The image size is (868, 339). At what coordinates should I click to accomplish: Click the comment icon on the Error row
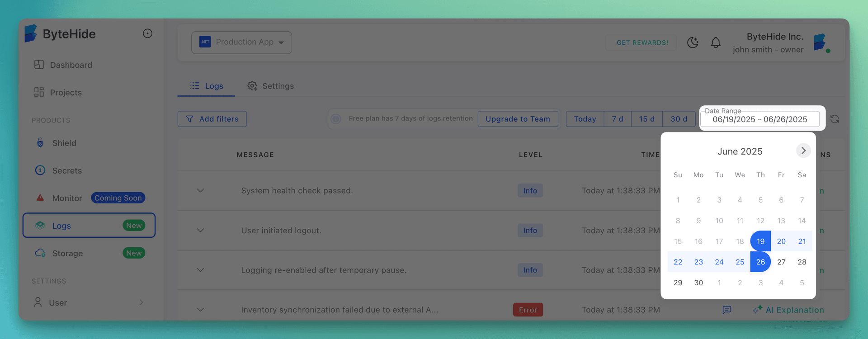[727, 310]
